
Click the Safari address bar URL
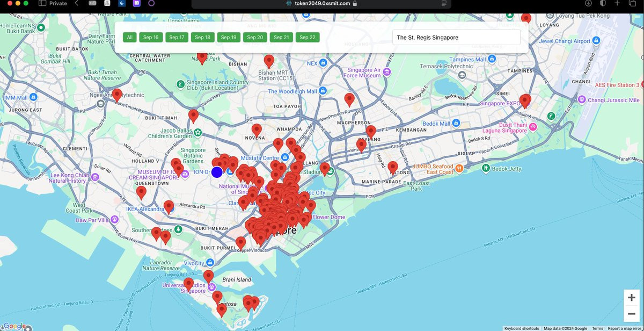[x=322, y=3]
